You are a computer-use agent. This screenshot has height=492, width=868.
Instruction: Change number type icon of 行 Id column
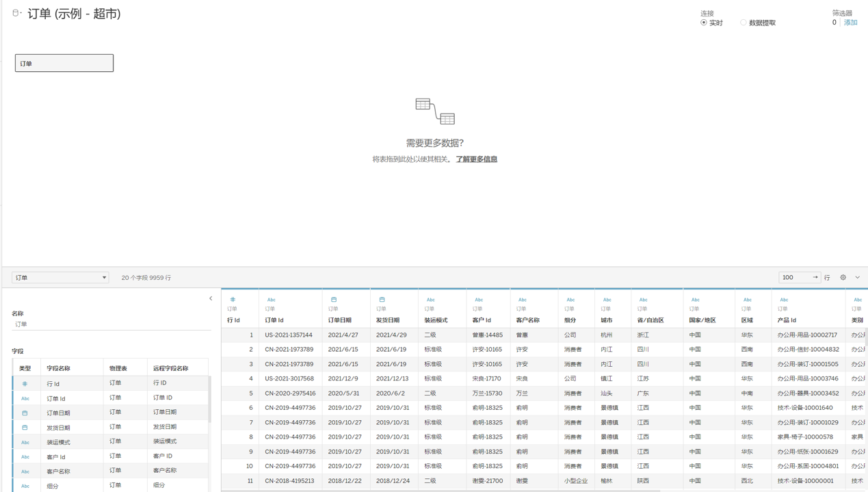click(x=233, y=300)
